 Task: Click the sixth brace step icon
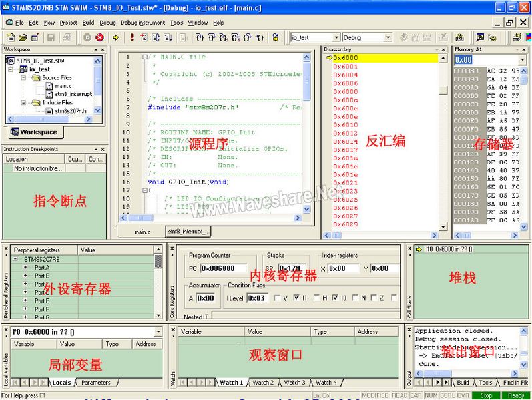[260, 37]
